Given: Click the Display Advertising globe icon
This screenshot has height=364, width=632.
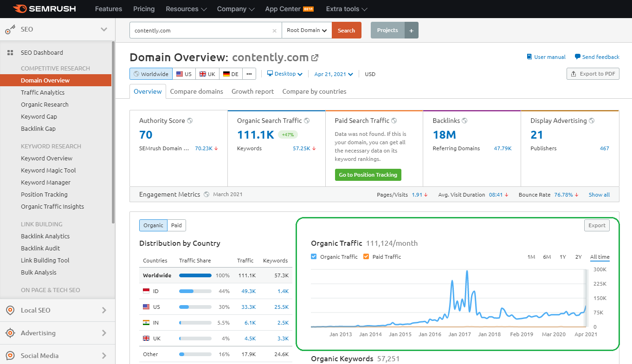Looking at the screenshot, I should point(592,121).
